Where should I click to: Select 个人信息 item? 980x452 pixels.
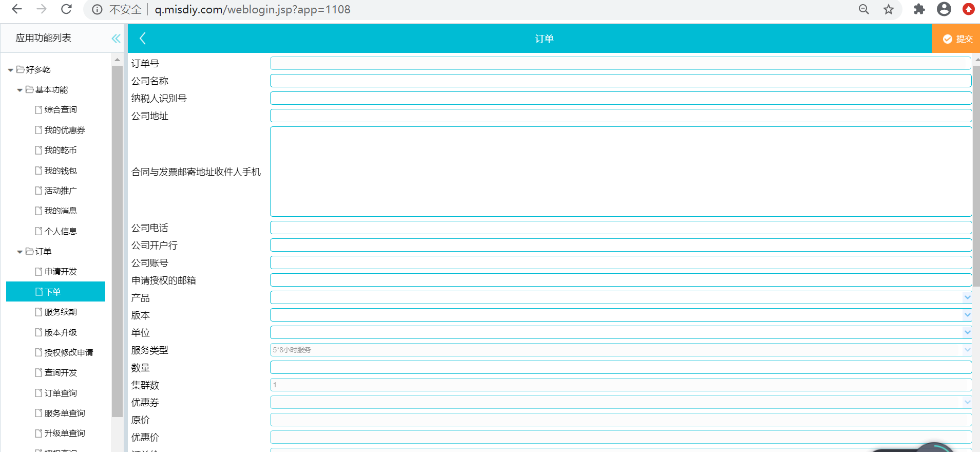[56, 232]
